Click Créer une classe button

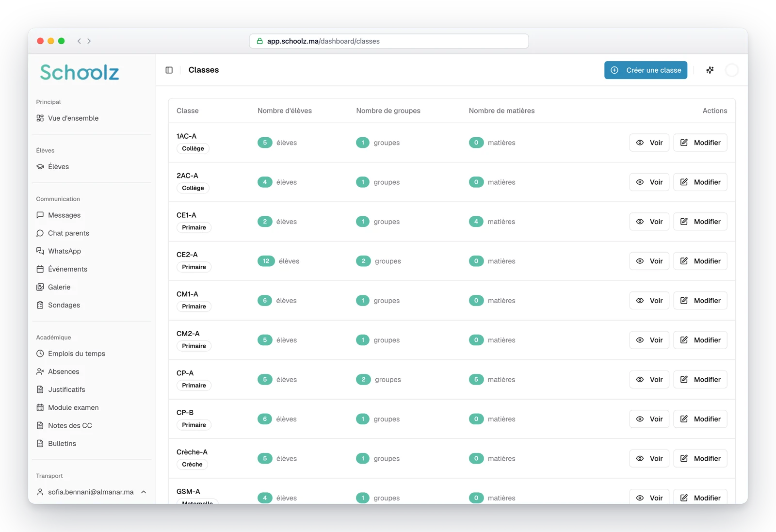[646, 70]
